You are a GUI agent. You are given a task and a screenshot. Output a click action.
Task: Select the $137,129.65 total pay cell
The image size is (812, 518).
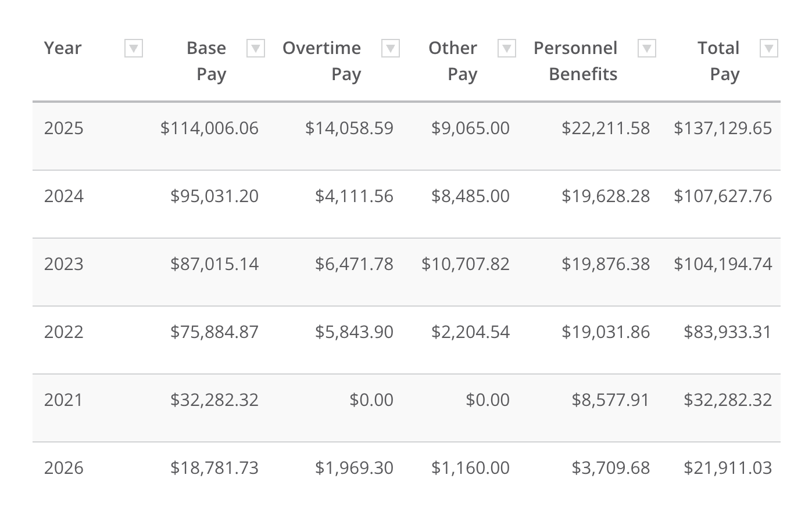pos(722,128)
